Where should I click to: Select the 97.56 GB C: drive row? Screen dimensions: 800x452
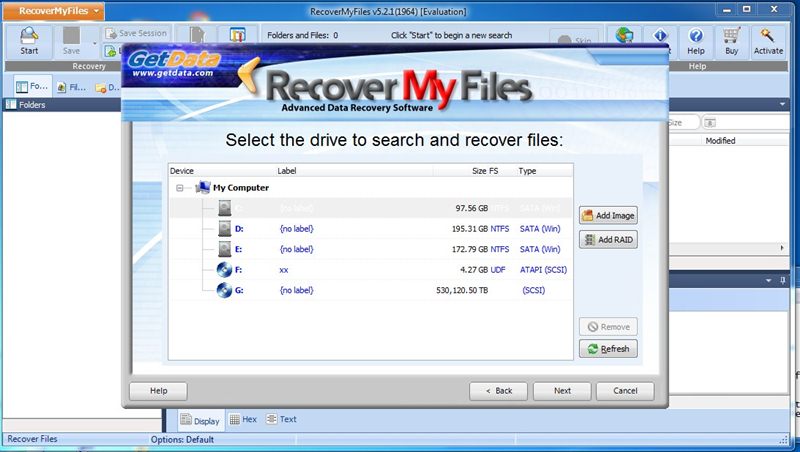point(371,208)
